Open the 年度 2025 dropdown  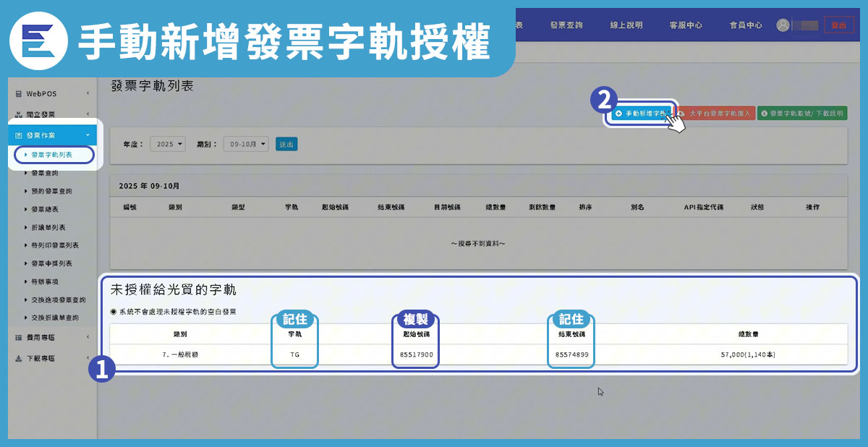167,143
